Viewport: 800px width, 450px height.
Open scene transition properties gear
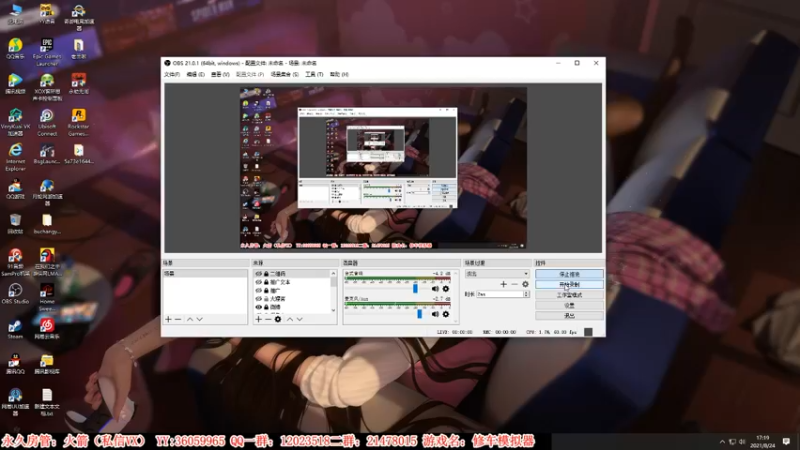point(525,284)
